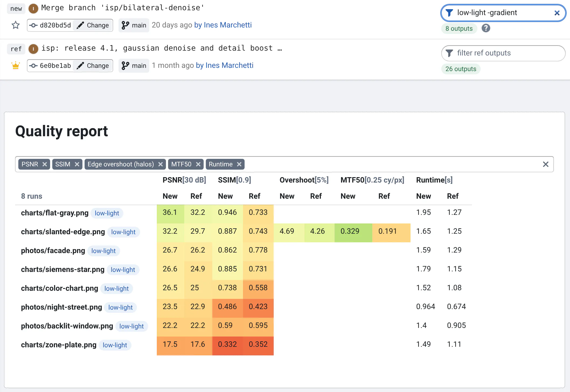570x392 pixels.
Task: Remove the SSIM metric chip
Action: point(77,164)
